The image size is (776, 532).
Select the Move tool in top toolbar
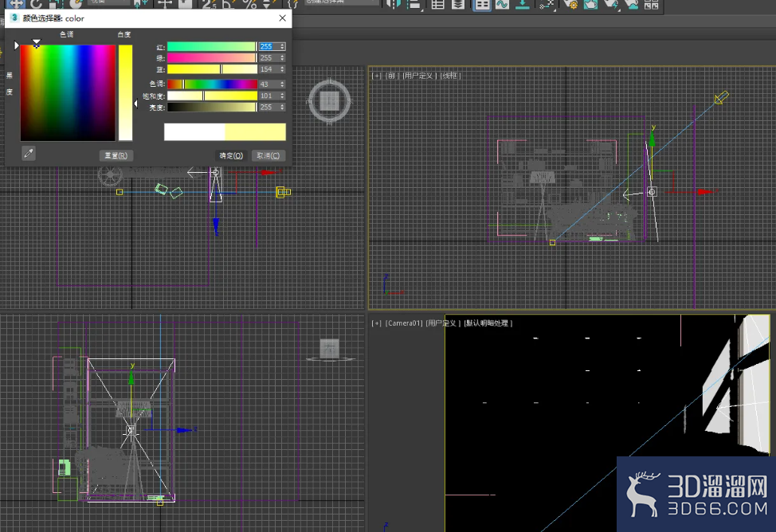[x=15, y=4]
